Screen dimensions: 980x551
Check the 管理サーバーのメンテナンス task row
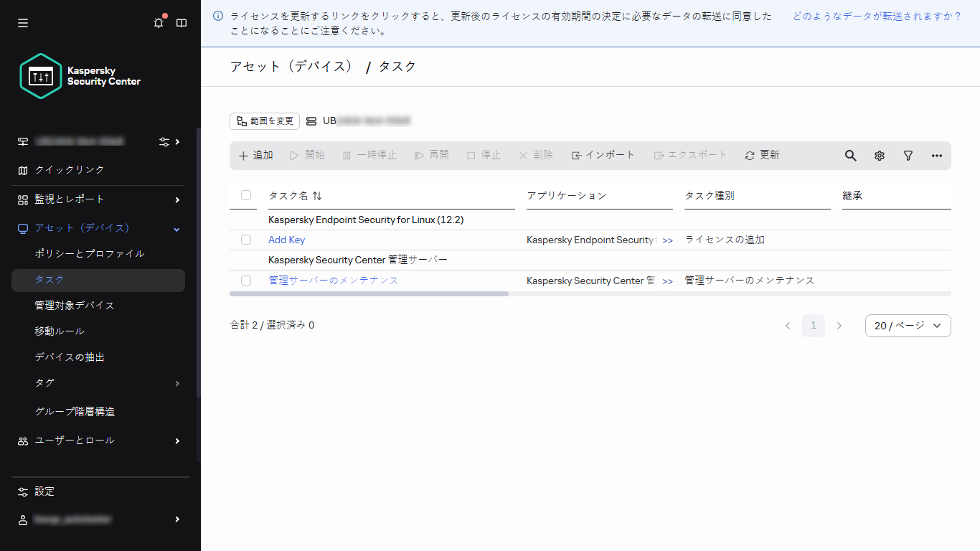[x=246, y=281]
